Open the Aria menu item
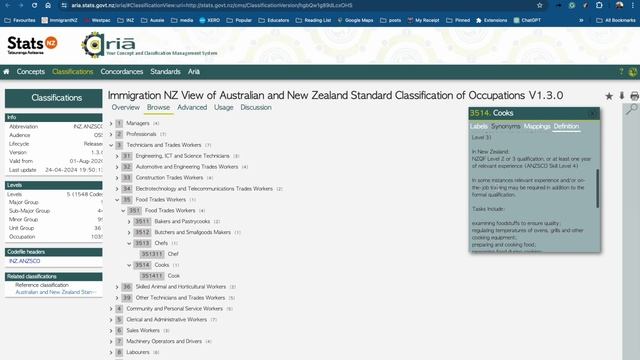The width and height of the screenshot is (640, 360). point(194,71)
